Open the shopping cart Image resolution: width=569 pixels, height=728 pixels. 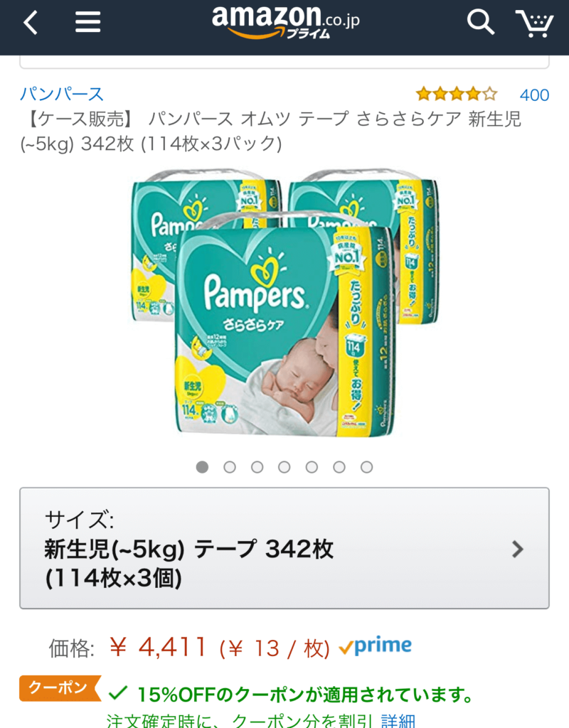534,23
